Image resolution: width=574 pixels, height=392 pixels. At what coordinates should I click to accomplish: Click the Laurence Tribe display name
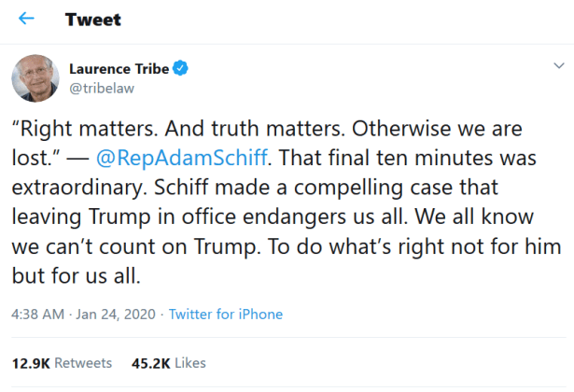pos(121,68)
